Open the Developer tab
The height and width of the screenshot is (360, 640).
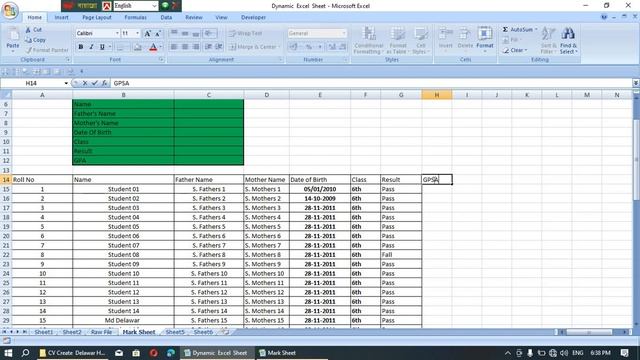253,18
